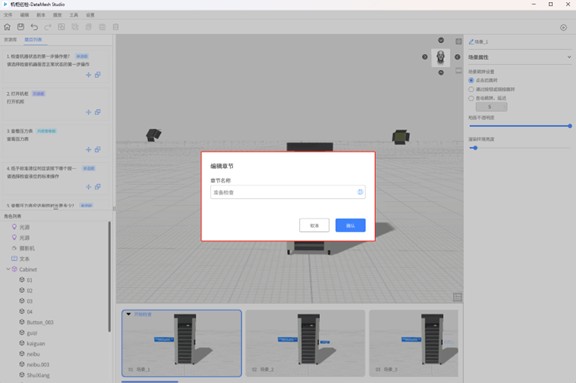
Task: Open the 编辑 menu
Action: (x=25, y=15)
